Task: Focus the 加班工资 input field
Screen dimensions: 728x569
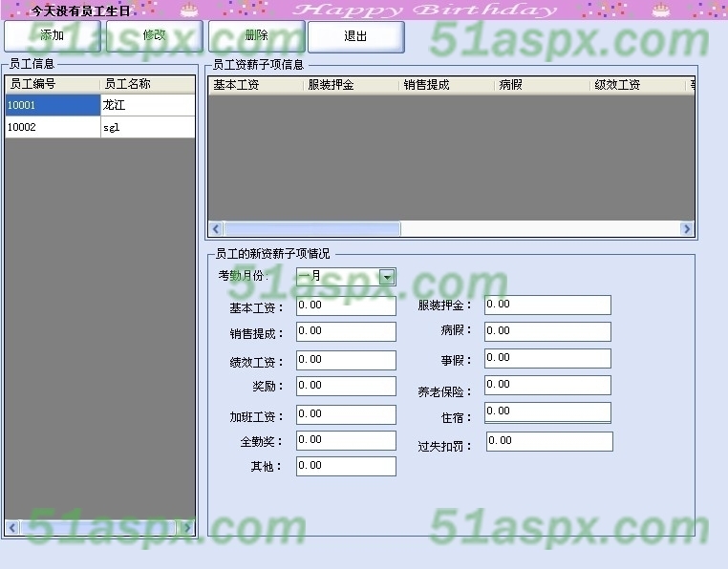Action: click(347, 415)
